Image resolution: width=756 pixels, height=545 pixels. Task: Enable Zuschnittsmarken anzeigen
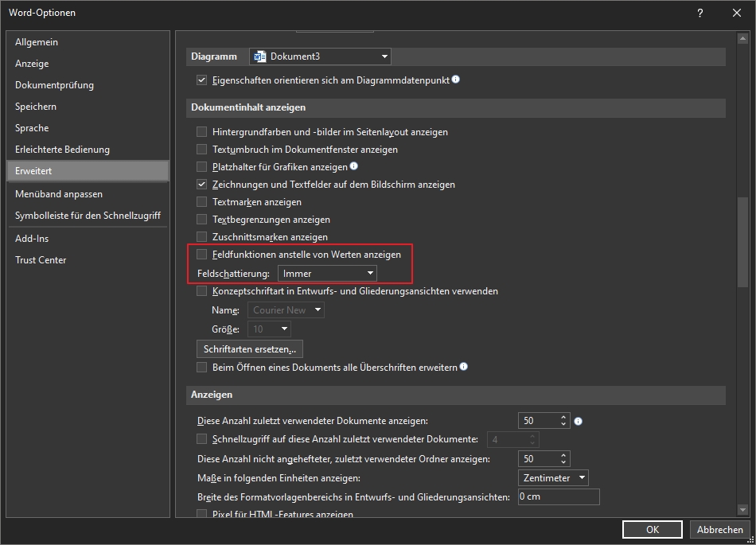tap(201, 236)
